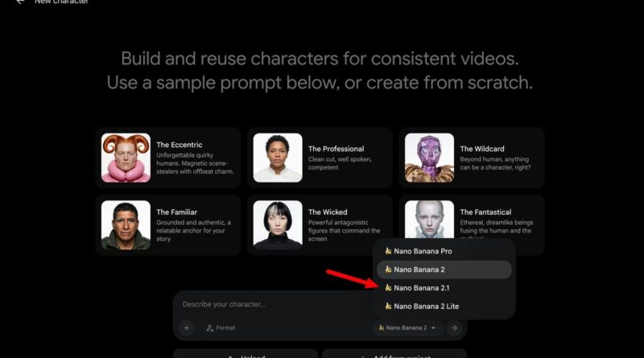The image size is (644, 358).
Task: Click The Wildcard robot thumbnail
Action: 429,158
